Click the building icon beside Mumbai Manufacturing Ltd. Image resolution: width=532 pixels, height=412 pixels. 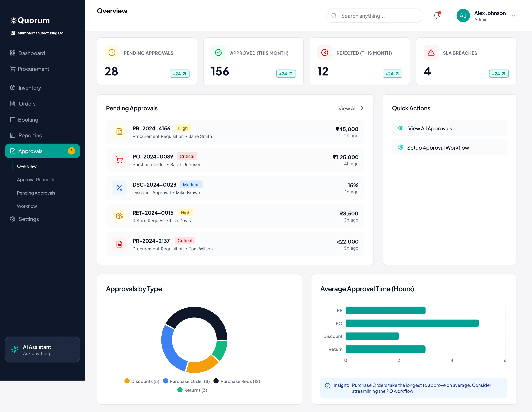pyautogui.click(x=13, y=33)
